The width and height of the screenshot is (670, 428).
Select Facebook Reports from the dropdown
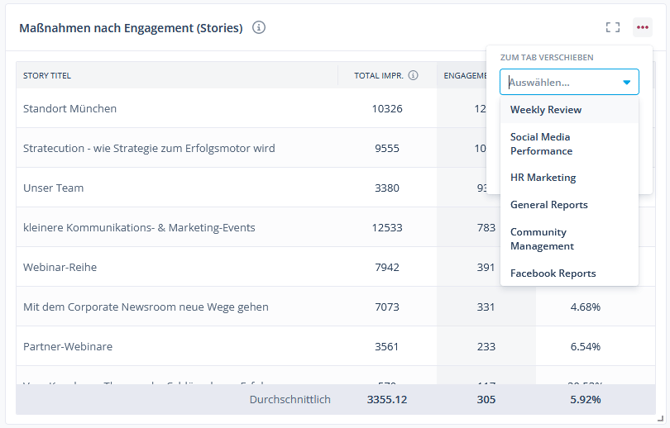click(553, 273)
